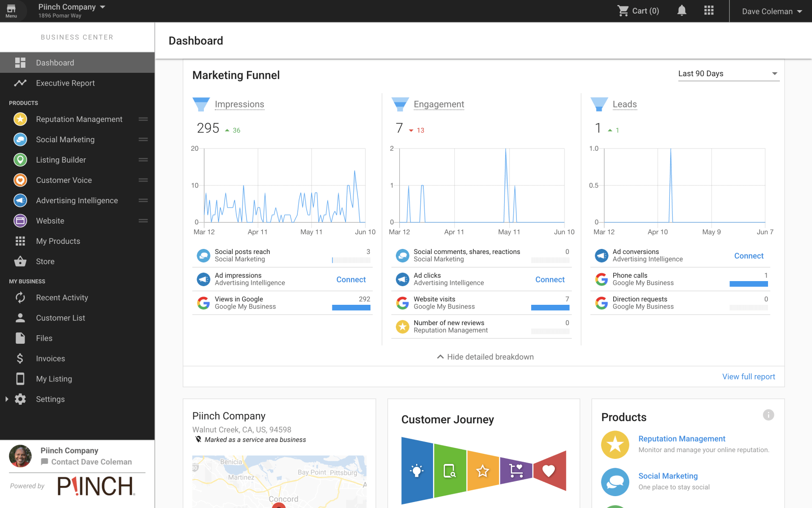Click Dave Coleman's profile photo
The height and width of the screenshot is (508, 812).
pos(20,456)
